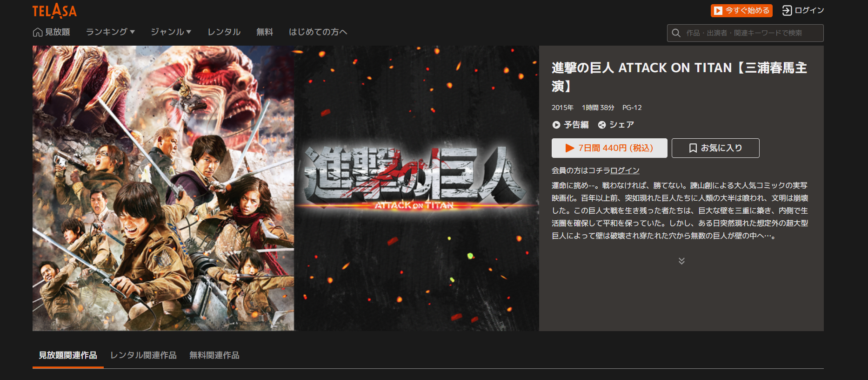Screen dimensions: 868x380
Task: Click the 見放題 home icon
Action: pos(38,32)
